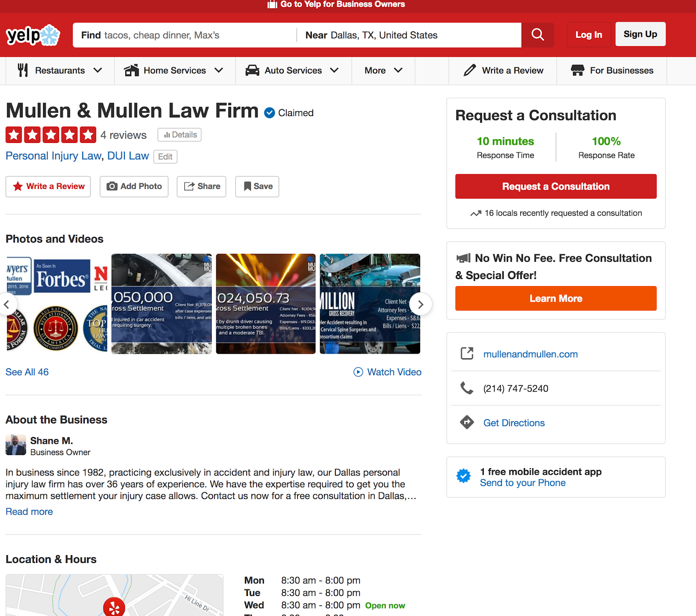Image resolution: width=696 pixels, height=616 pixels.
Task: Click the blue verified badge for mobile app
Action: click(464, 476)
